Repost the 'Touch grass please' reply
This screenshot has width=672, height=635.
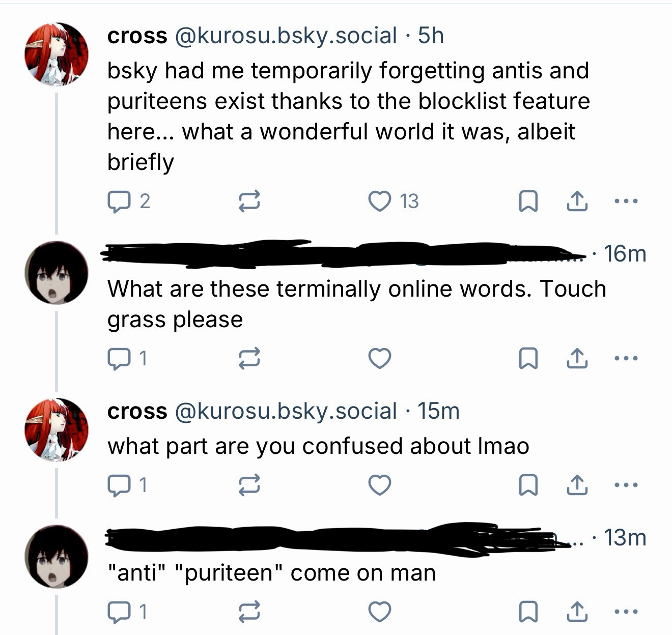(x=249, y=359)
